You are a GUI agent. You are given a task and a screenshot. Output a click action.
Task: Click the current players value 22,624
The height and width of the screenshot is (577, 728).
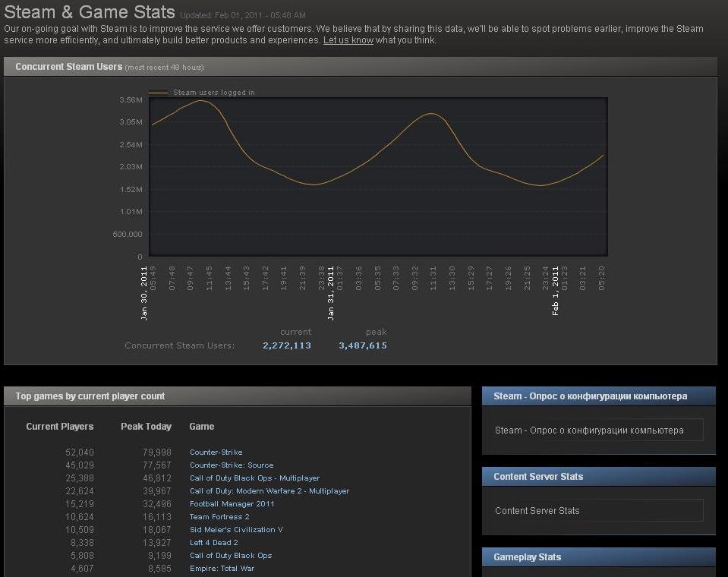(80, 491)
